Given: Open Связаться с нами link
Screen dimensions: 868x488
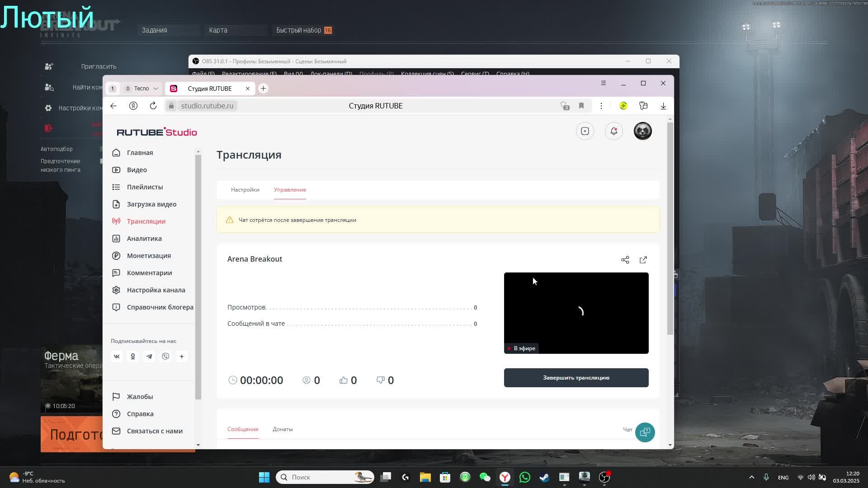Looking at the screenshot, I should pos(155,431).
